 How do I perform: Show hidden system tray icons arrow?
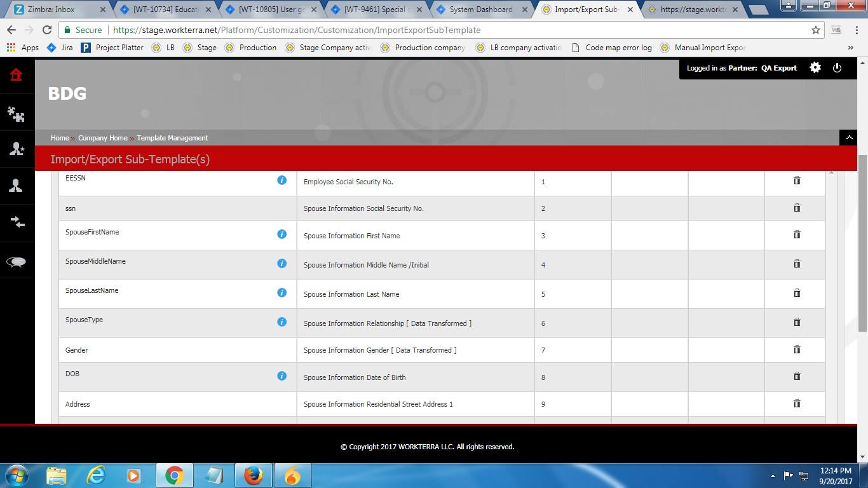pyautogui.click(x=773, y=475)
